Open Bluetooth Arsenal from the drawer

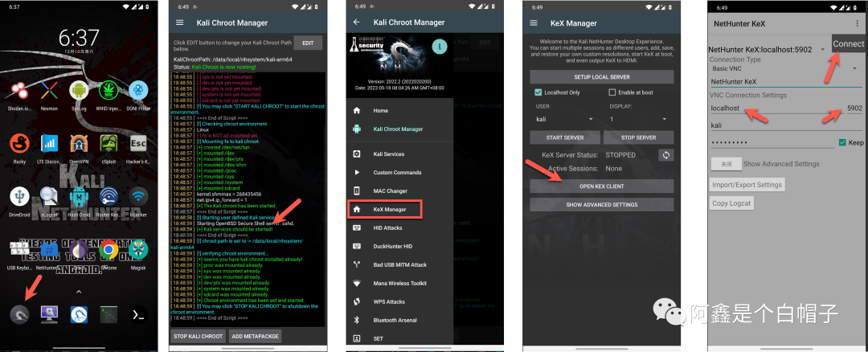click(x=399, y=320)
